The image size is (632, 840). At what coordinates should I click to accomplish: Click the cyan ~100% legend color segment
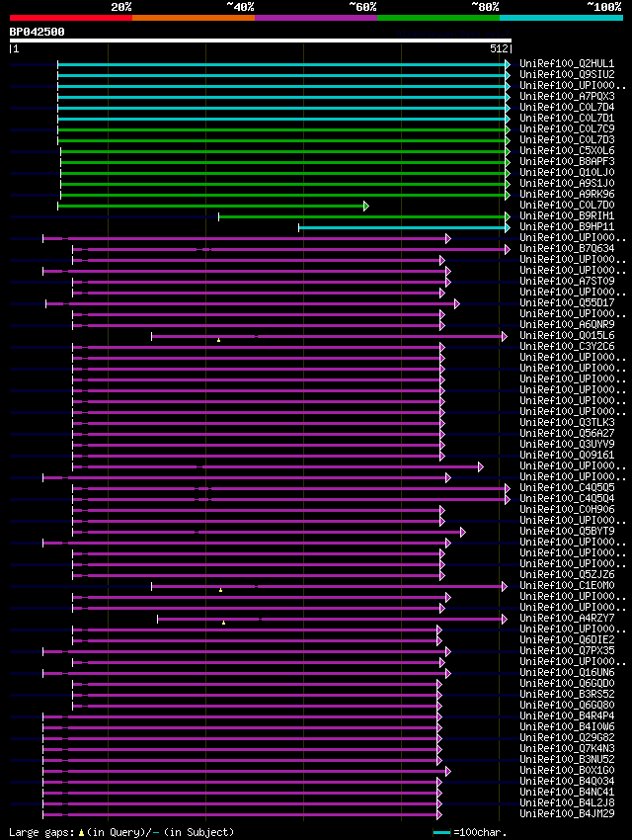click(x=561, y=18)
